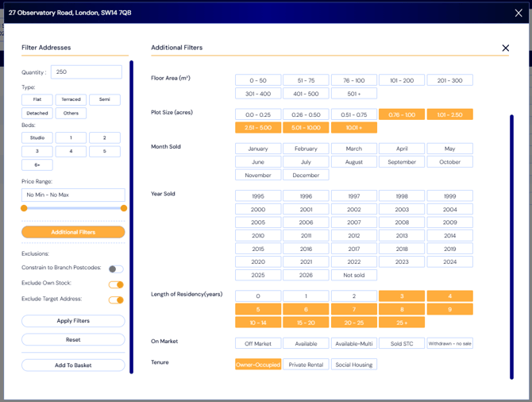The width and height of the screenshot is (532, 402).
Task: Open the Additional Filters section
Action: pyautogui.click(x=73, y=232)
